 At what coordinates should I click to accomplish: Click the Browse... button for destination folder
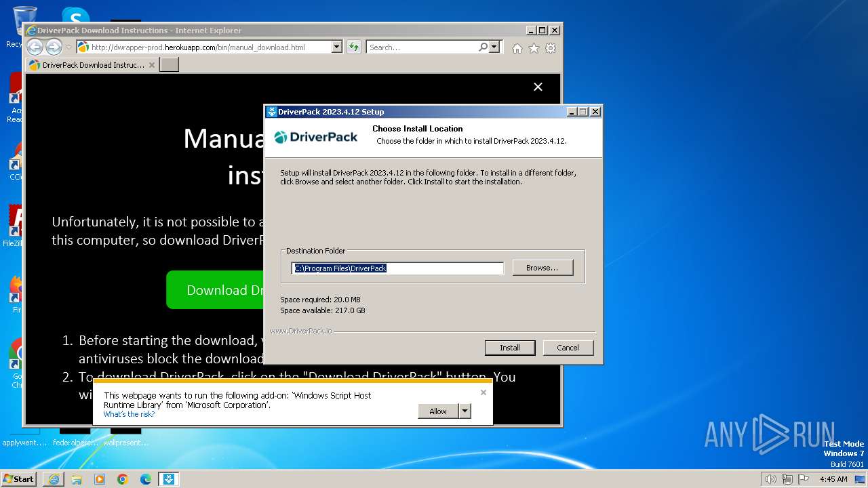pyautogui.click(x=542, y=268)
